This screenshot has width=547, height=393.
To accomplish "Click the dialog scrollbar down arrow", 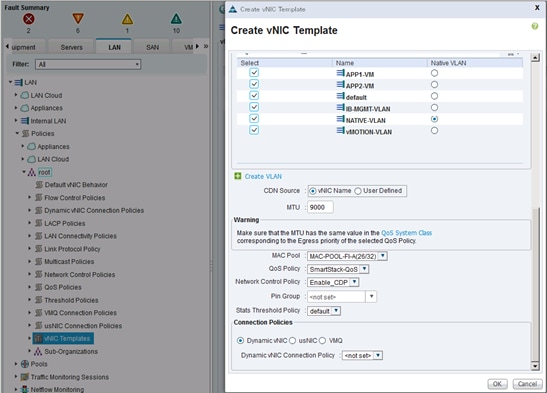I will 535,366.
